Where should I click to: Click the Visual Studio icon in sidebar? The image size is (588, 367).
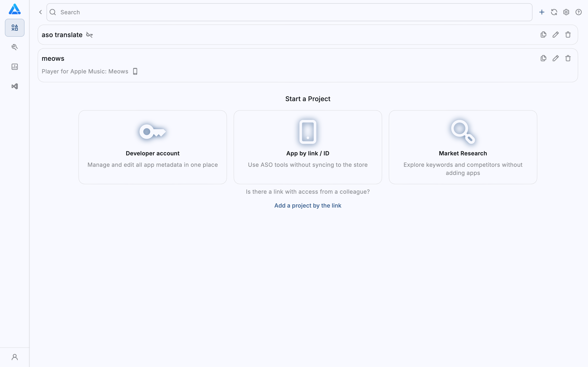(14, 86)
